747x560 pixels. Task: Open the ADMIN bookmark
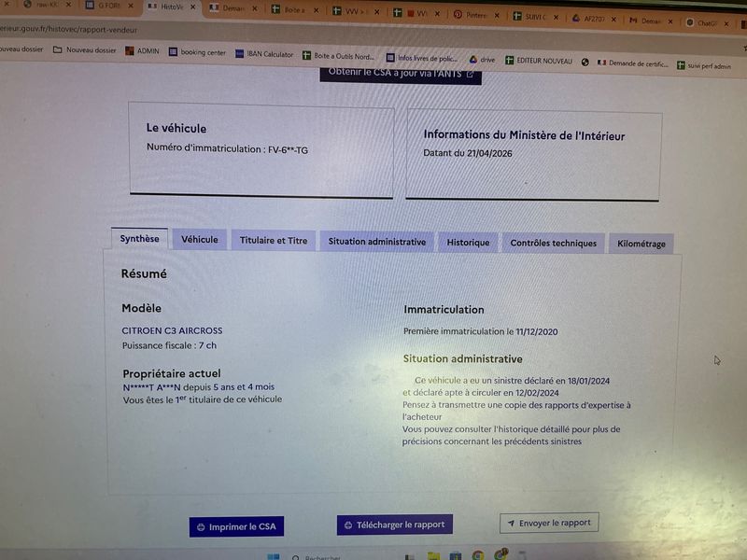coord(142,50)
